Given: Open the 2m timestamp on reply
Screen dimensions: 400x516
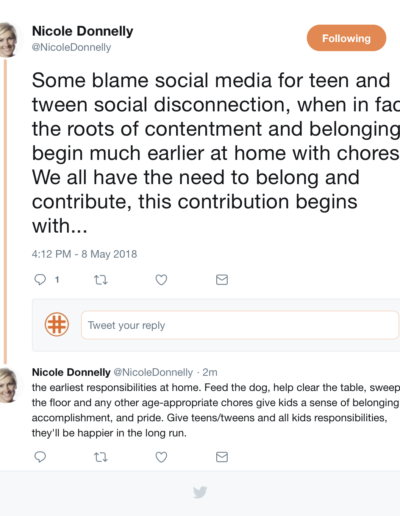Looking at the screenshot, I should pos(210,372).
